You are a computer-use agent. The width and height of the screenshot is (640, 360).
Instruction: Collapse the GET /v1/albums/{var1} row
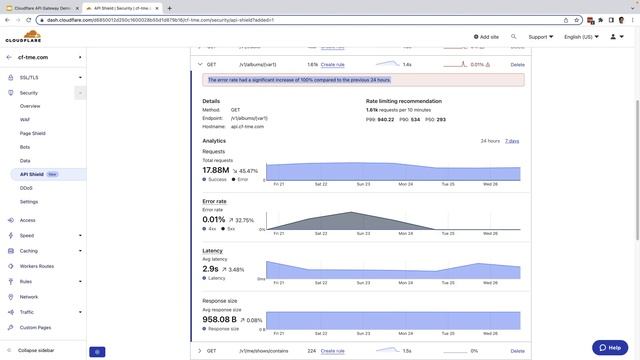point(200,64)
